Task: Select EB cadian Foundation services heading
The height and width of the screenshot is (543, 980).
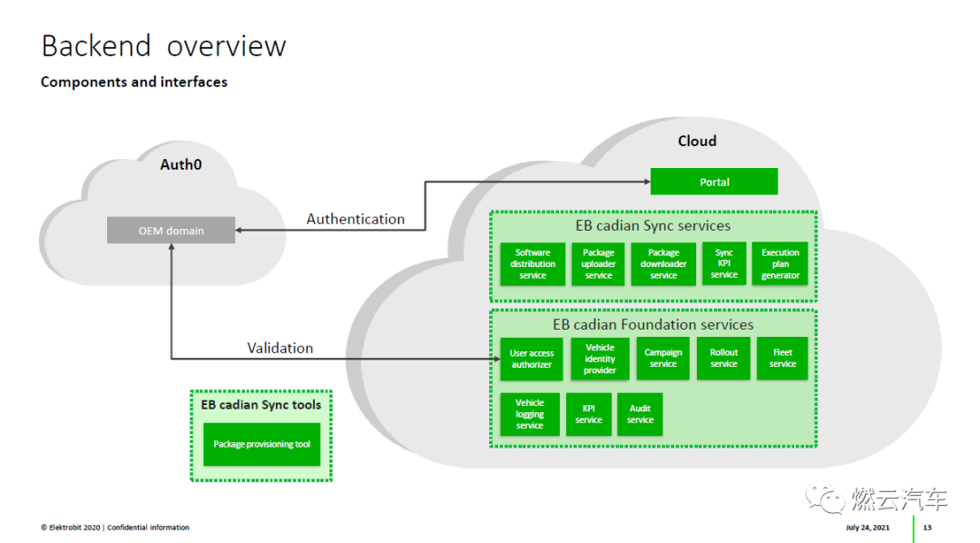Action: pyautogui.click(x=652, y=325)
